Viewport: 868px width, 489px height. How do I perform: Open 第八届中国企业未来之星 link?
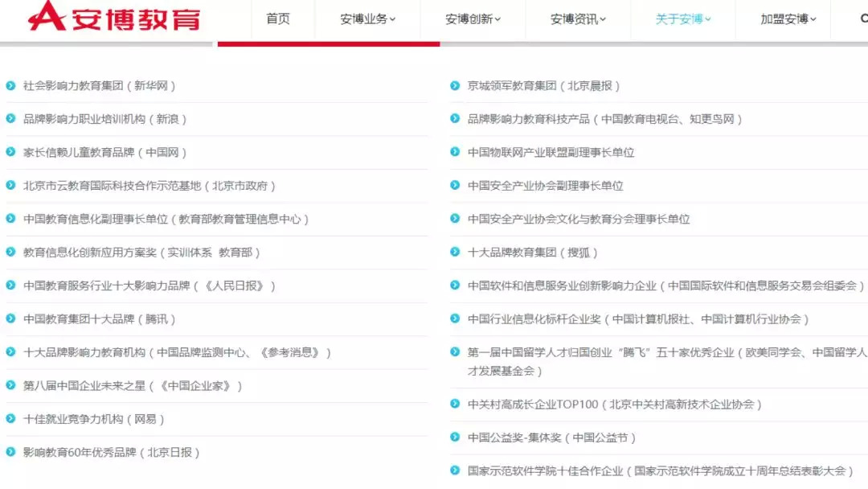point(133,386)
